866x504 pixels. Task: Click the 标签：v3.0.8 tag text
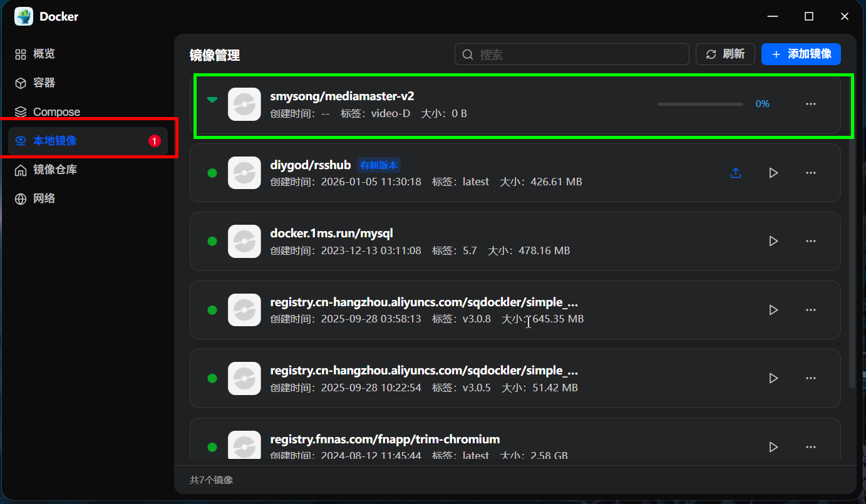[x=461, y=319]
